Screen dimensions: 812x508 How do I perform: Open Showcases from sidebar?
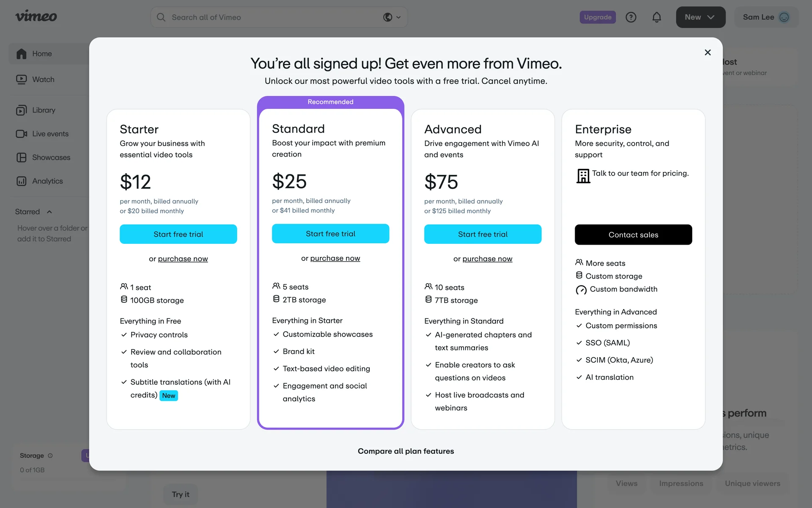pyautogui.click(x=51, y=157)
